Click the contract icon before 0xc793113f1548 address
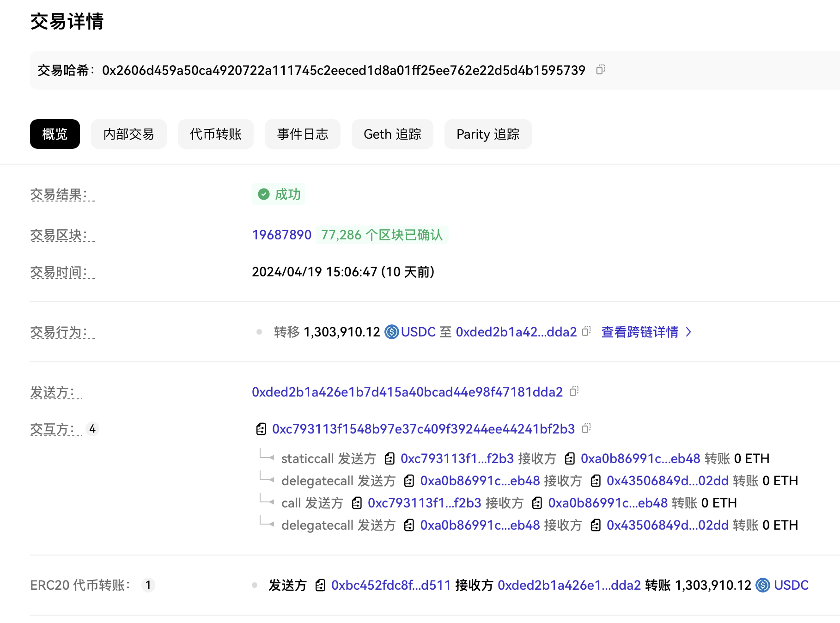Viewport: 840px width, 623px height. pos(261,429)
